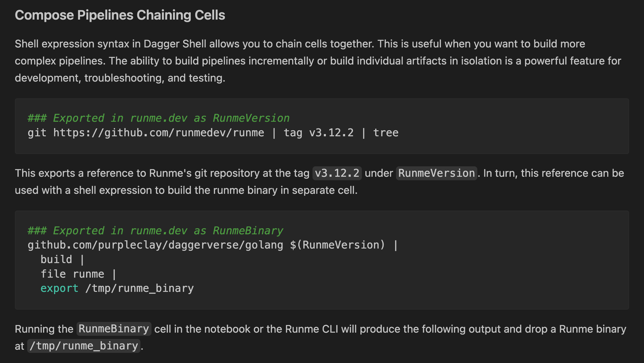Click the RunmeBinary comment in second code block

(155, 231)
